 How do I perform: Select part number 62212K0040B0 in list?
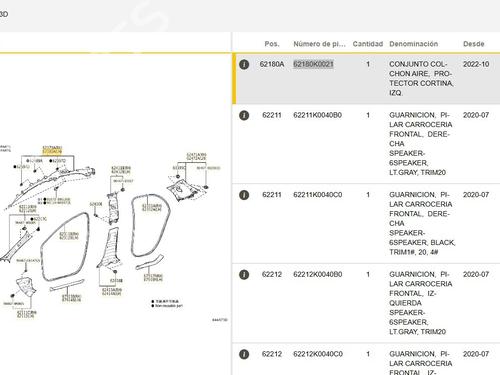[318, 275]
